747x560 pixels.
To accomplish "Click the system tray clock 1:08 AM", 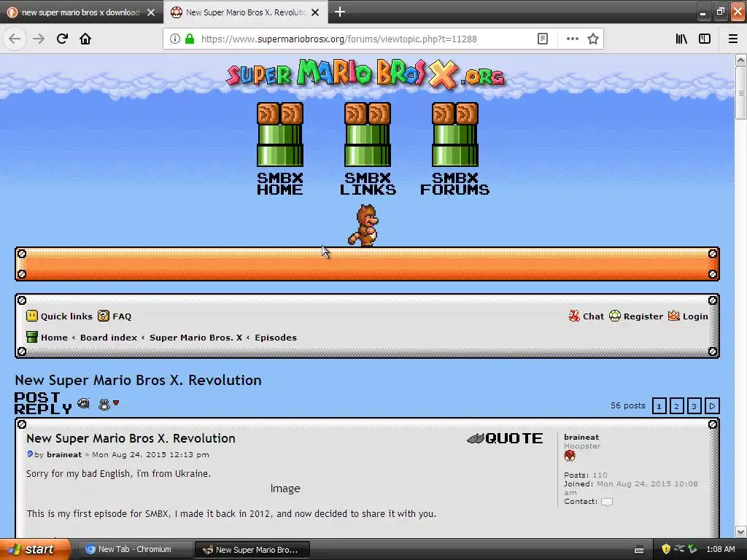I will [x=720, y=549].
